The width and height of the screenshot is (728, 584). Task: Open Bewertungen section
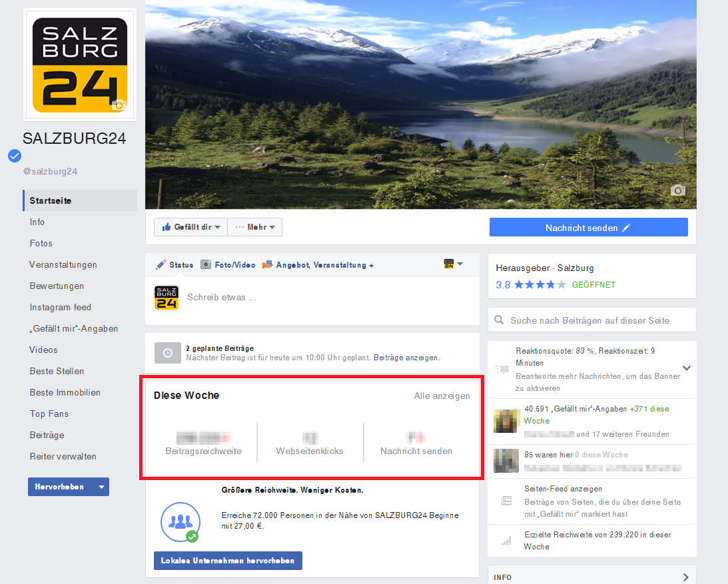pos(57,286)
